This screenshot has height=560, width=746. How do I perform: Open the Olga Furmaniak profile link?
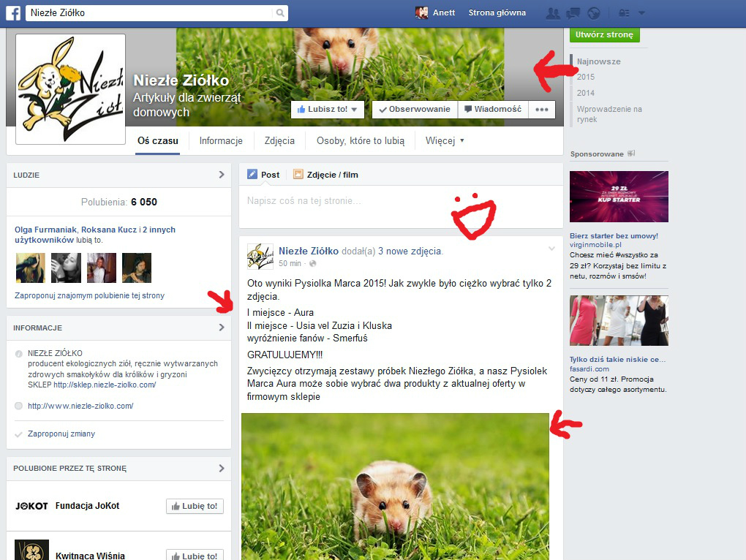[x=45, y=230]
